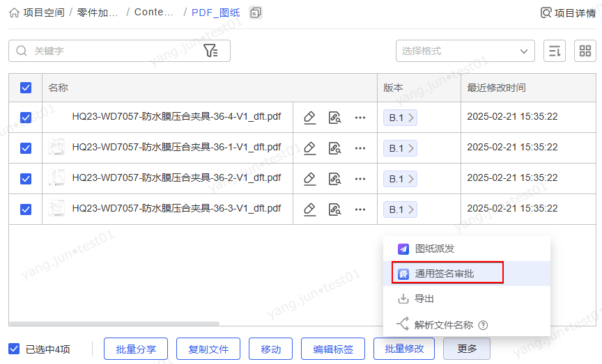Uncheck the 已选中4项 checkbox
Image resolution: width=602 pixels, height=364 pixels.
tap(14, 349)
